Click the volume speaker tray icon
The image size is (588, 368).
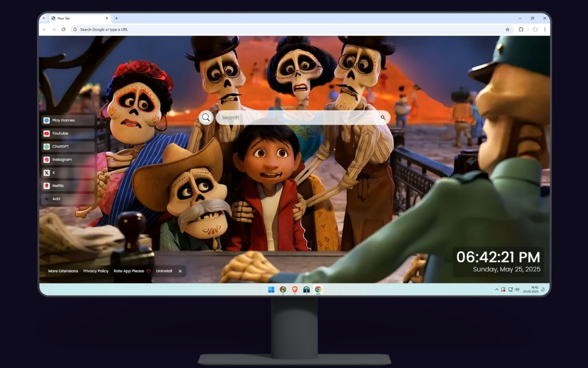pos(517,290)
